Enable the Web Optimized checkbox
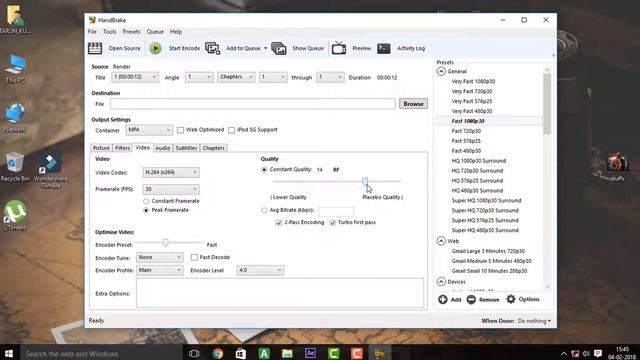 pyautogui.click(x=180, y=130)
